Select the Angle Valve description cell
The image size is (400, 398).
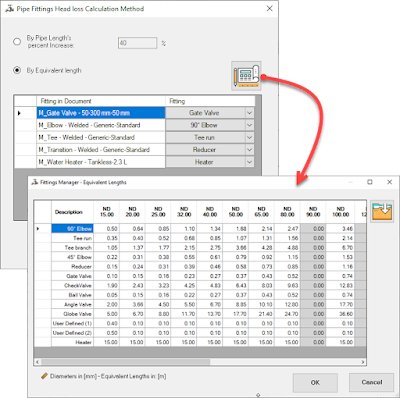click(72, 304)
